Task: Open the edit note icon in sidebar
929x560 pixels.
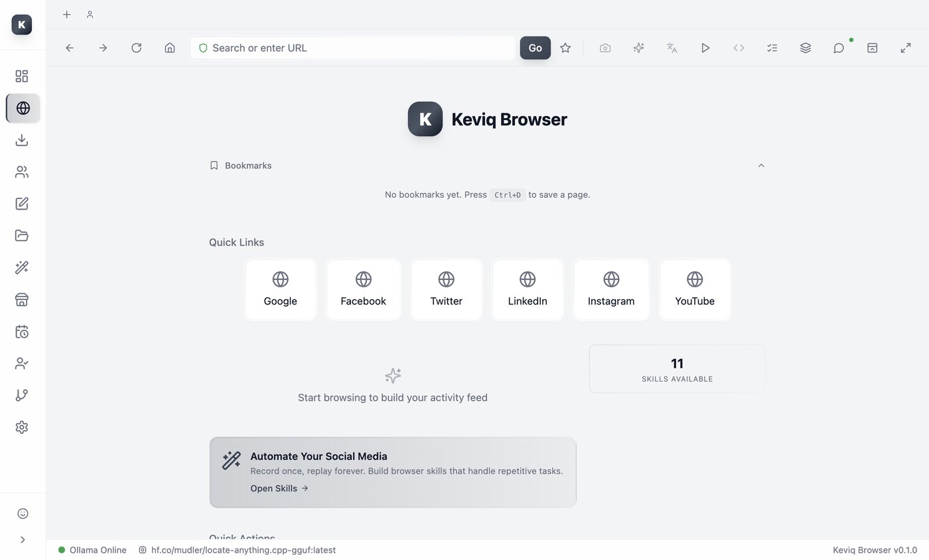Action: (22, 204)
